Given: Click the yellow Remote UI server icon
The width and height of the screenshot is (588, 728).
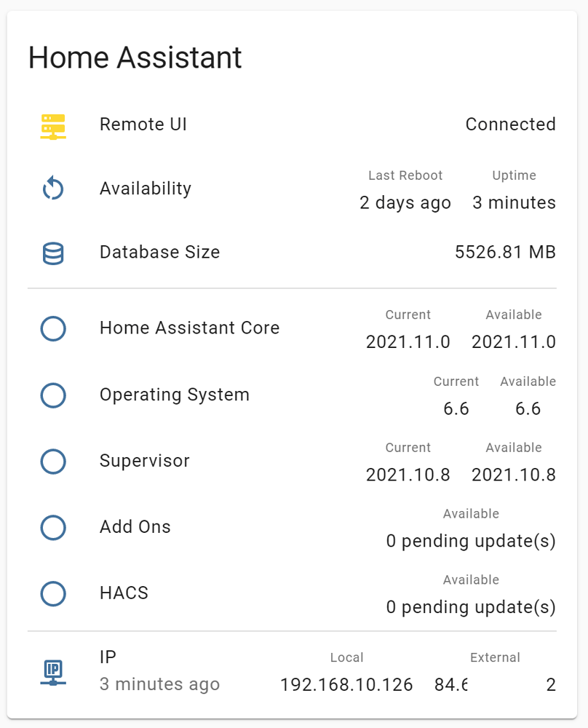Looking at the screenshot, I should [53, 125].
